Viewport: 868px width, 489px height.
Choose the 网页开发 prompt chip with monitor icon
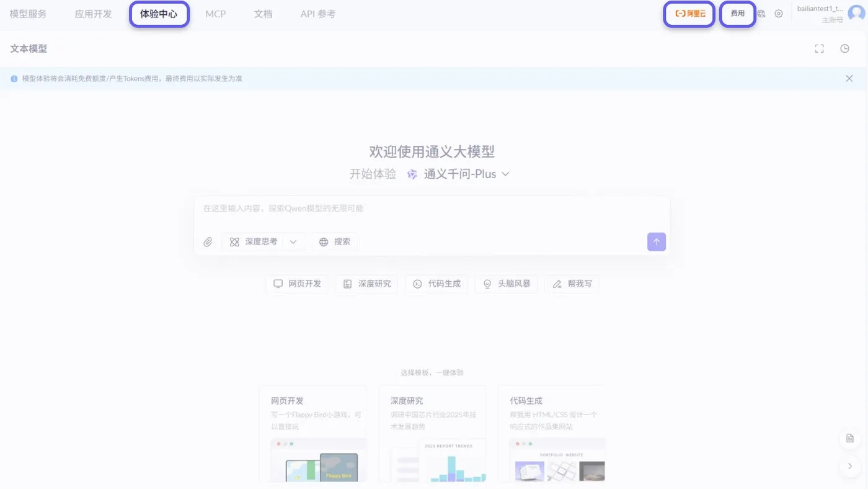[298, 284]
